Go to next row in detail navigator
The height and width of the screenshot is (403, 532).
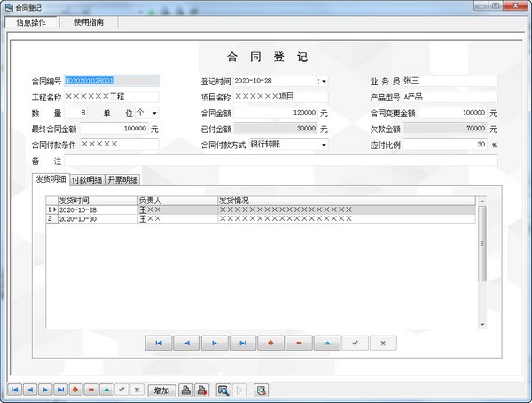(x=215, y=342)
